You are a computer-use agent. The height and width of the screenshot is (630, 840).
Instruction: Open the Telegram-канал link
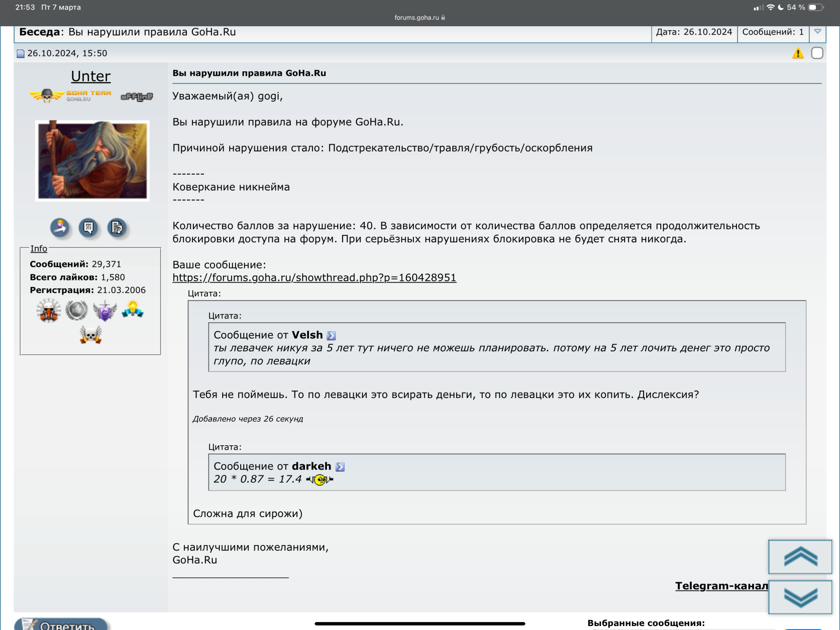point(721,586)
